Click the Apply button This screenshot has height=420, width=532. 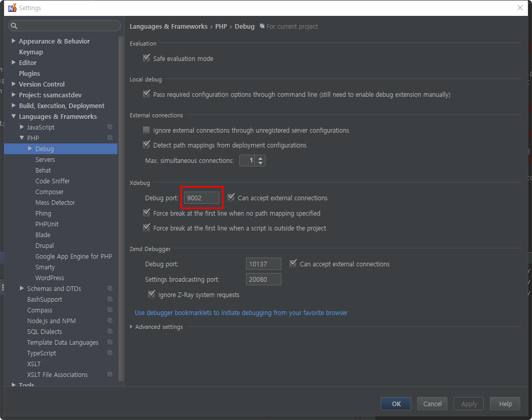[x=469, y=404]
